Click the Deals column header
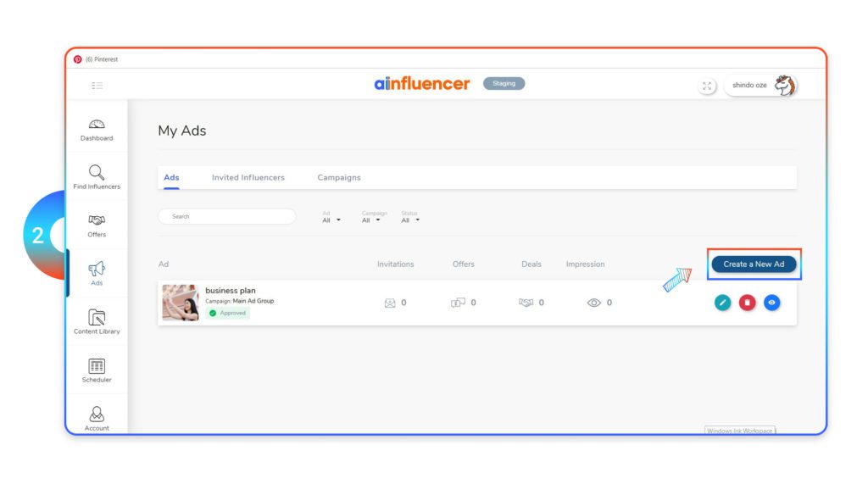 pos(531,264)
